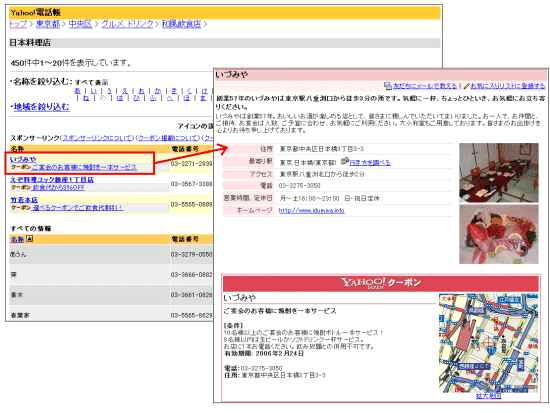Click the Yahoo! クーポン banner

(x=381, y=284)
